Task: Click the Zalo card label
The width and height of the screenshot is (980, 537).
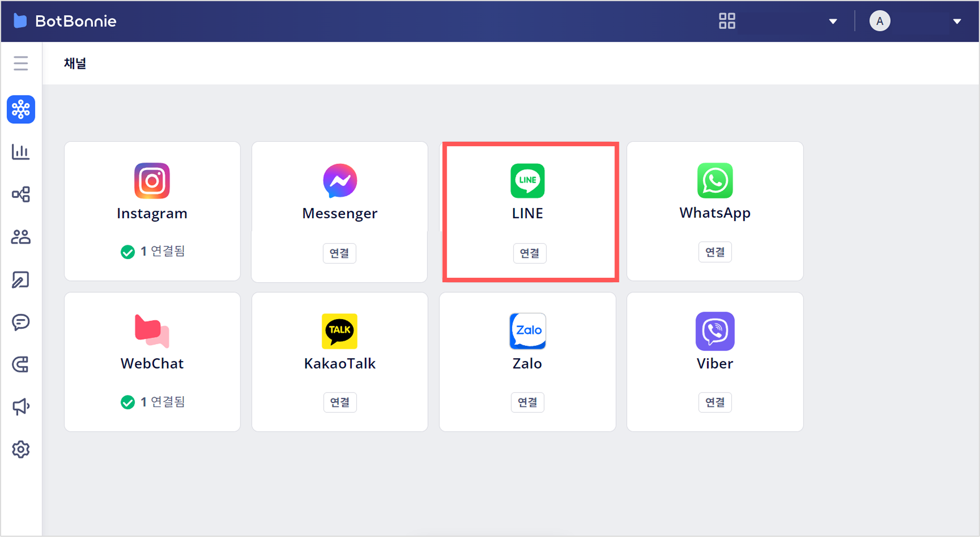Action: click(527, 364)
